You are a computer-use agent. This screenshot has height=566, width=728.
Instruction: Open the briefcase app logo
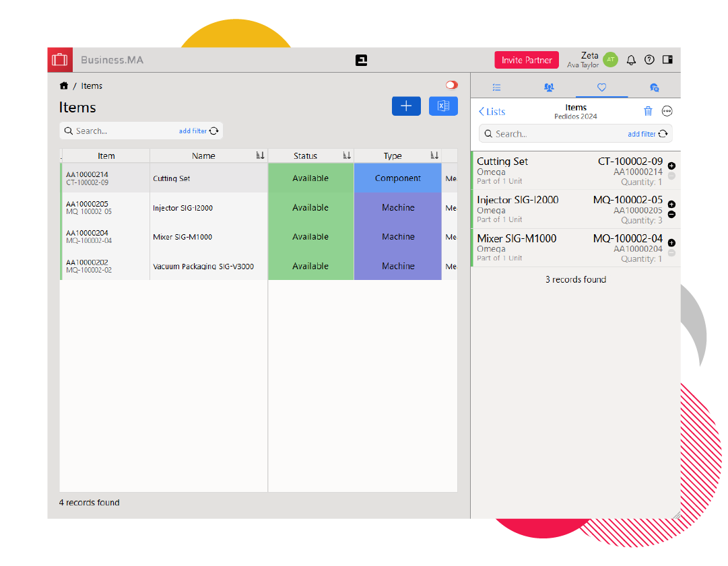(x=60, y=60)
